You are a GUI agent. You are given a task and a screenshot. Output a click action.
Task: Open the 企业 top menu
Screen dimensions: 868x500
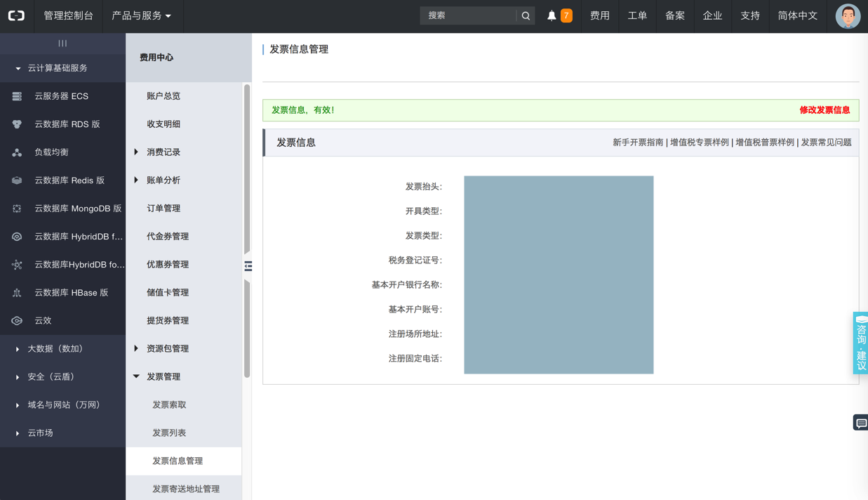click(x=712, y=15)
